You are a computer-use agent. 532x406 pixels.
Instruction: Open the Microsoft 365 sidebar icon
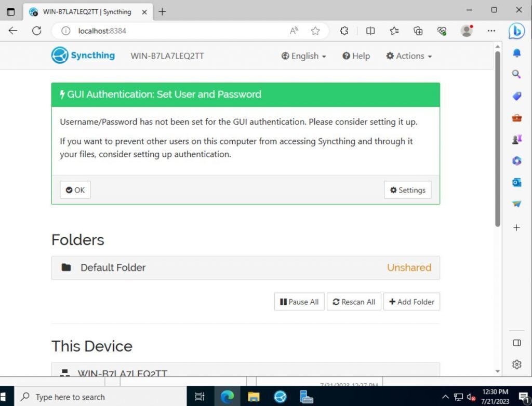point(517,161)
